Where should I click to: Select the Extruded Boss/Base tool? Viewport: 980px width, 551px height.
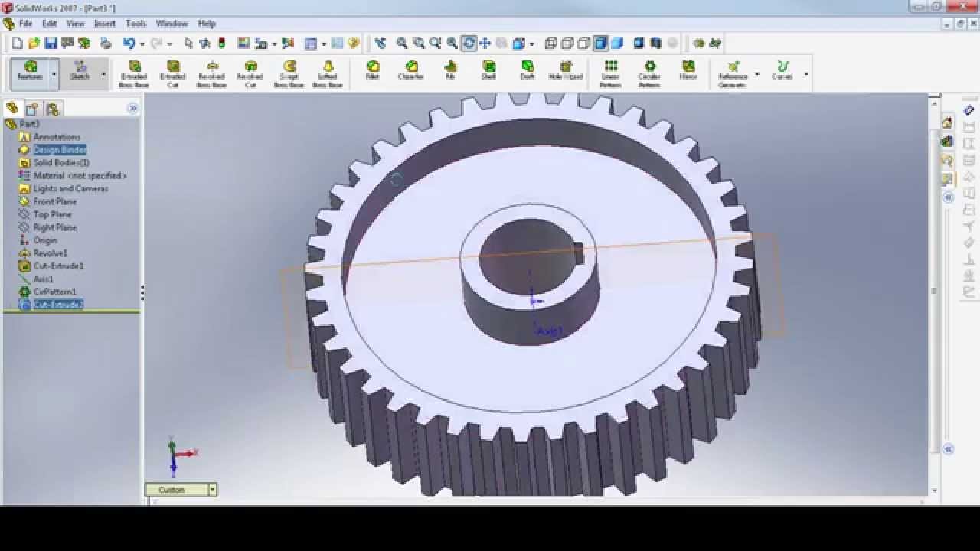coord(136,73)
